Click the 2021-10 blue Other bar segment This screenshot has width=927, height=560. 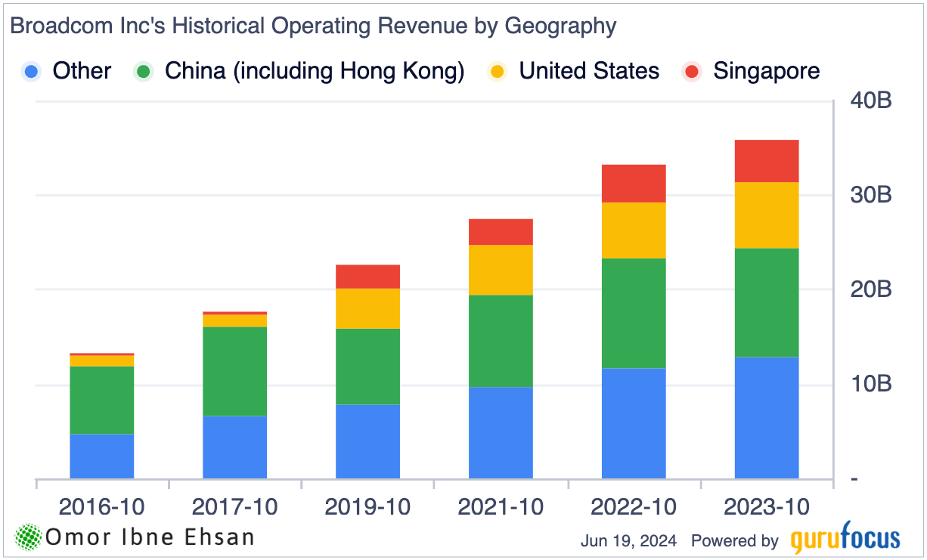pos(501,432)
